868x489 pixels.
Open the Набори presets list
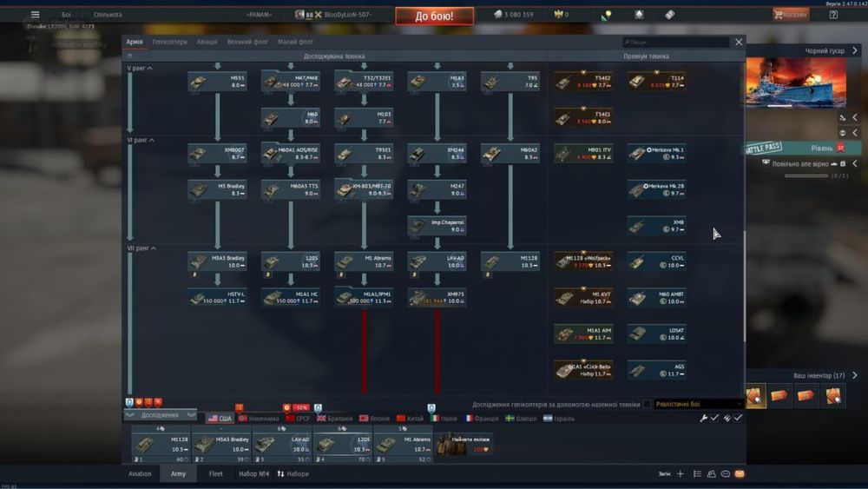pyautogui.click(x=293, y=474)
